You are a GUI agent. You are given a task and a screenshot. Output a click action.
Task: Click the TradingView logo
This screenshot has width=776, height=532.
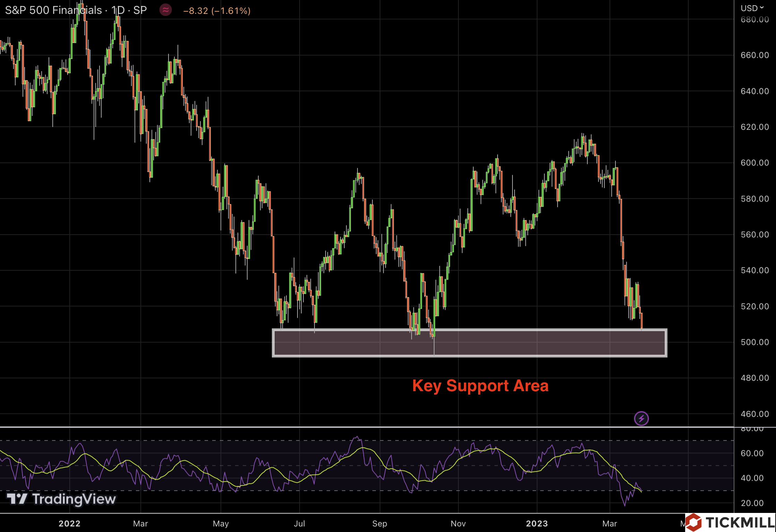coord(61,499)
